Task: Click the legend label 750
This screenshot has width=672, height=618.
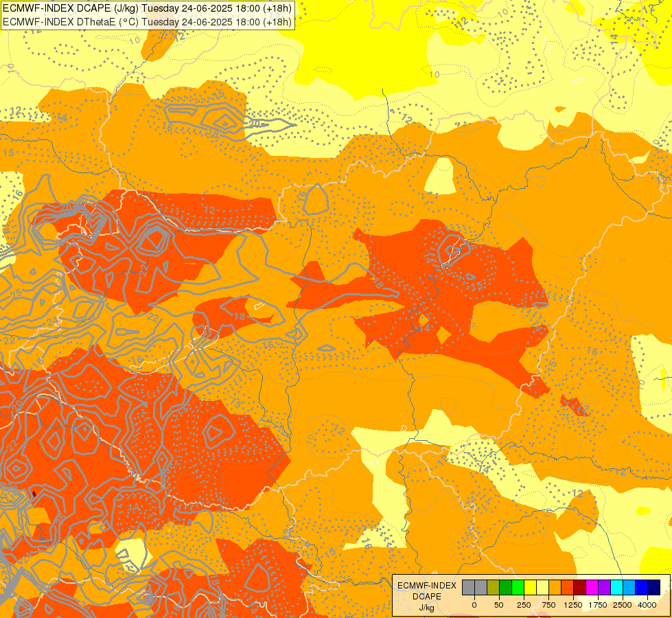Action: pos(548,605)
